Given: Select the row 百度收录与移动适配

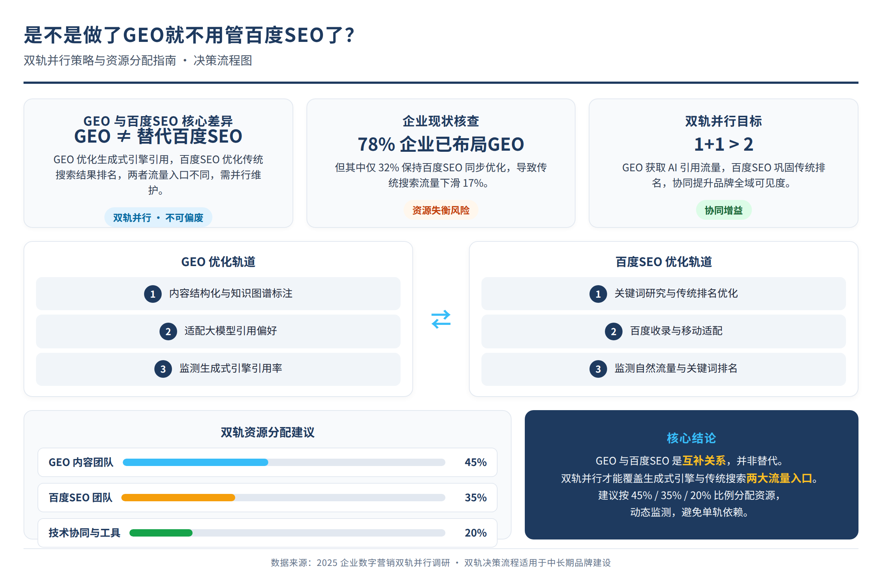Looking at the screenshot, I should coord(664,331).
